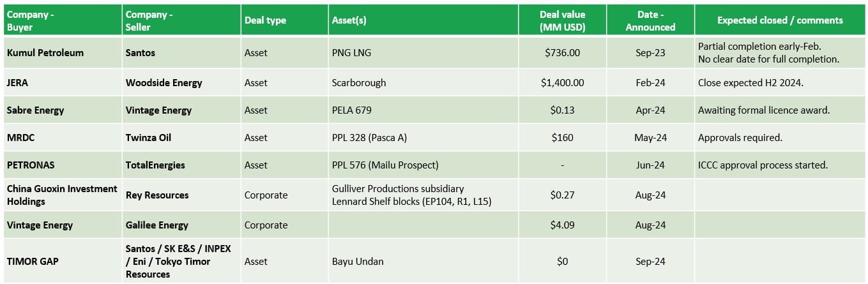Select the Rey Resources seller cell
The height and width of the screenshot is (284, 868).
157,195
